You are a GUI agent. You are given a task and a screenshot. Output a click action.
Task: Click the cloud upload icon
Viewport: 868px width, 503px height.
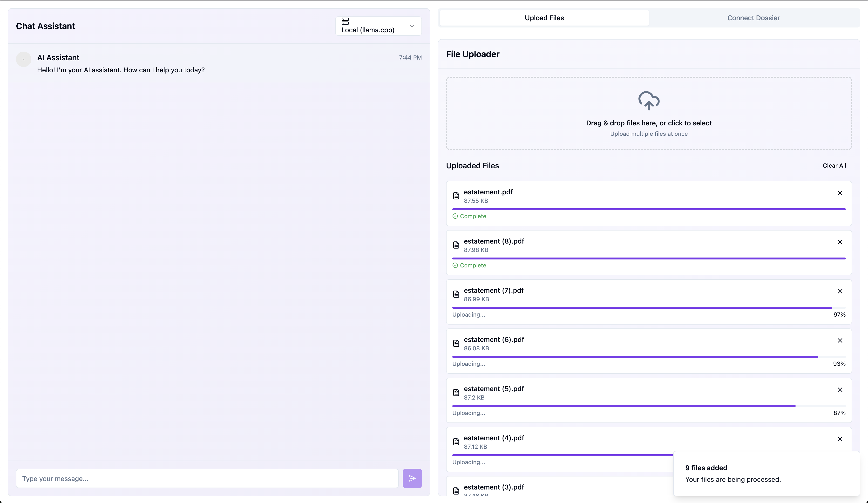(x=649, y=101)
